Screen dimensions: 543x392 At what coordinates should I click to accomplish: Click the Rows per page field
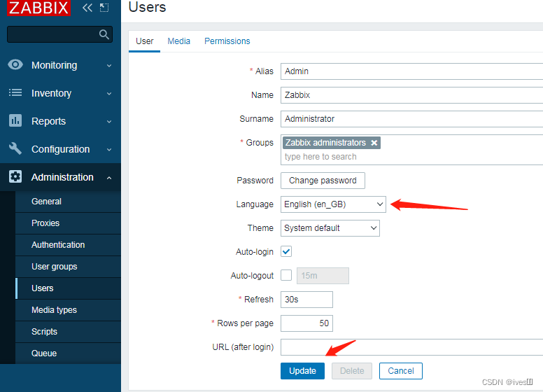(306, 323)
